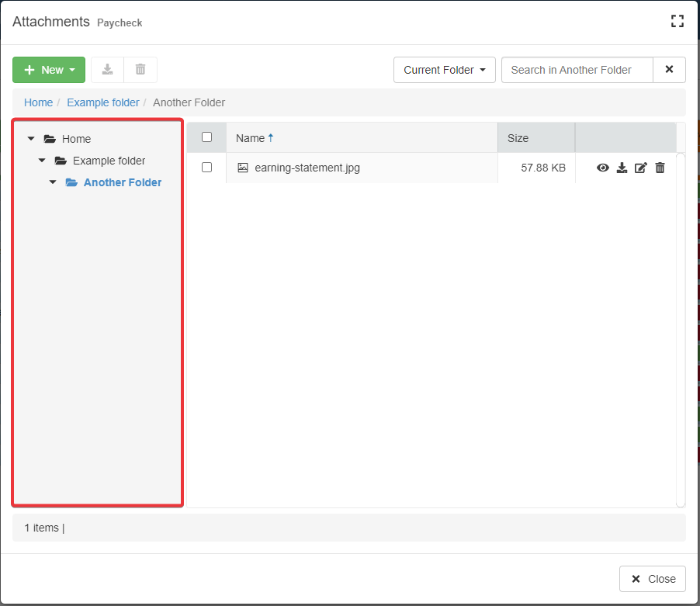700x606 pixels.
Task: Click the toolbar download button
Action: (108, 70)
